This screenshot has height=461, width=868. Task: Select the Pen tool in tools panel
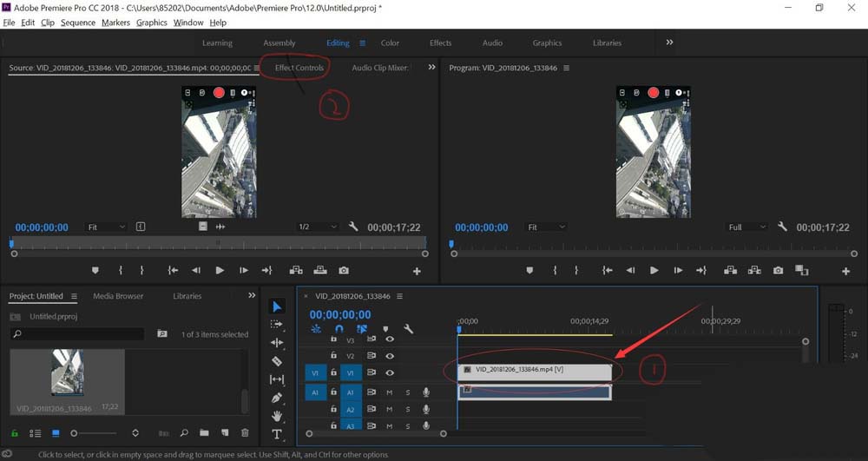pyautogui.click(x=277, y=398)
